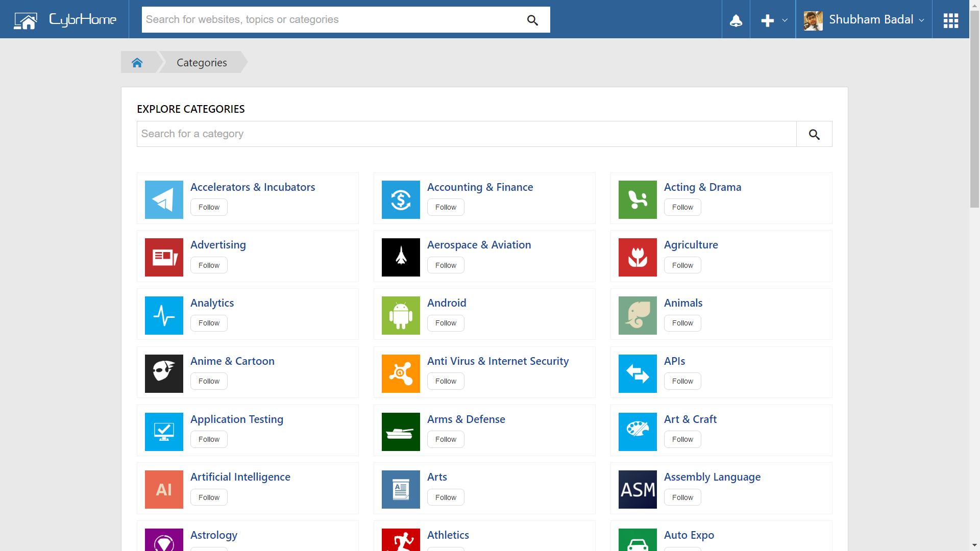Click the Arms & Defense tank icon
Viewport: 980px width, 551px height.
coord(401,432)
